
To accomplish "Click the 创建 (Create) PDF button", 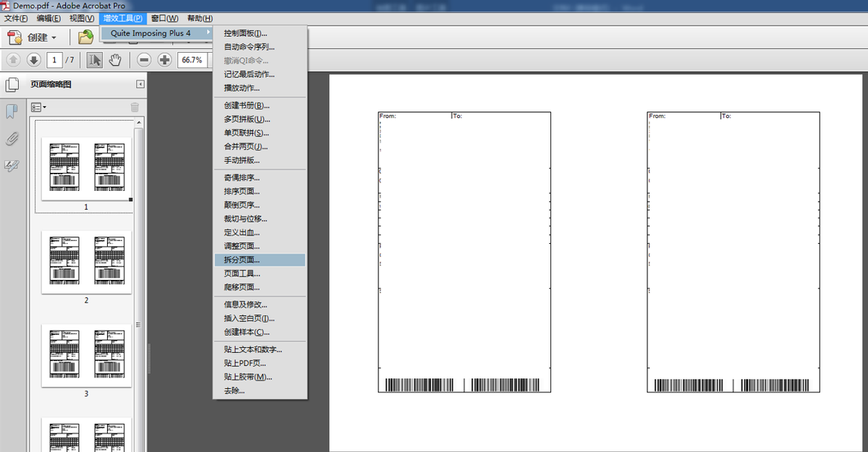I will (32, 38).
